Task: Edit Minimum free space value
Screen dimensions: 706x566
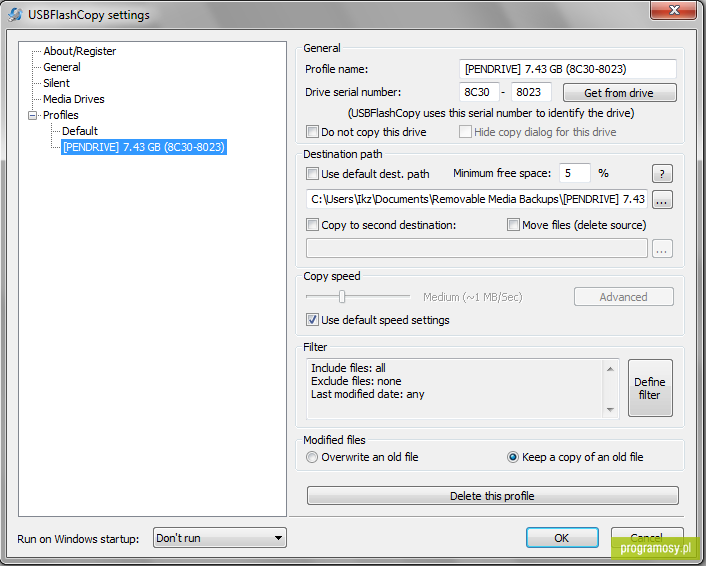Action: (x=575, y=173)
